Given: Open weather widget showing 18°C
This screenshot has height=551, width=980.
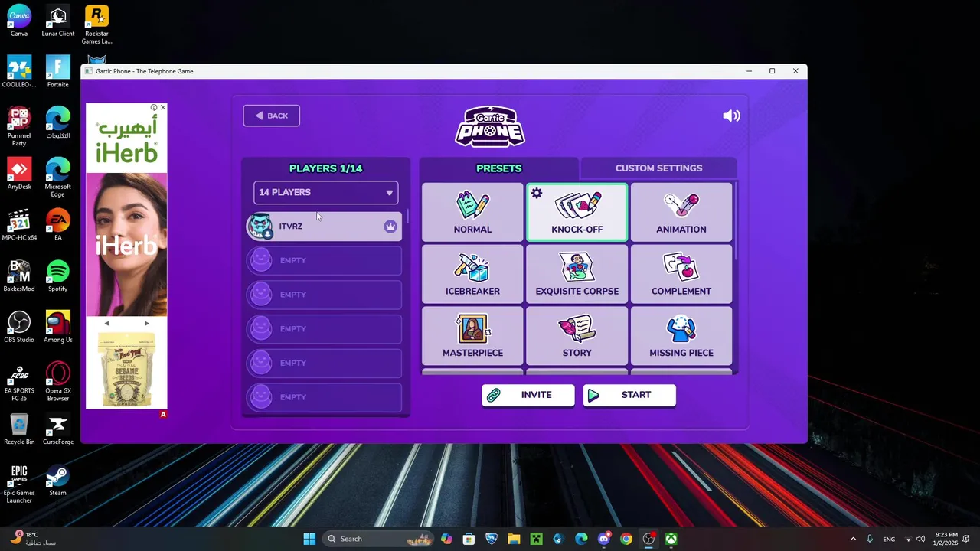Looking at the screenshot, I should click(x=34, y=539).
